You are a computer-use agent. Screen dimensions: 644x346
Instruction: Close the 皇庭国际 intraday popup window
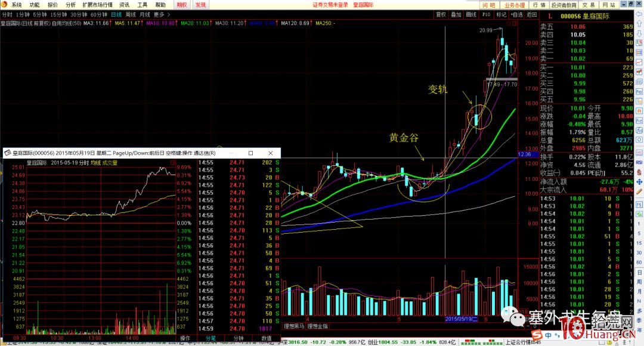tap(270, 153)
